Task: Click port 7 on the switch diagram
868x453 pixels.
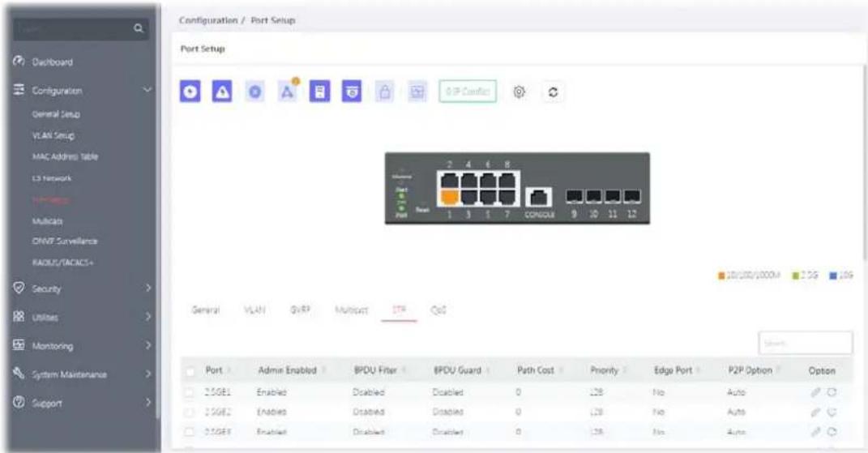Action: point(507,197)
